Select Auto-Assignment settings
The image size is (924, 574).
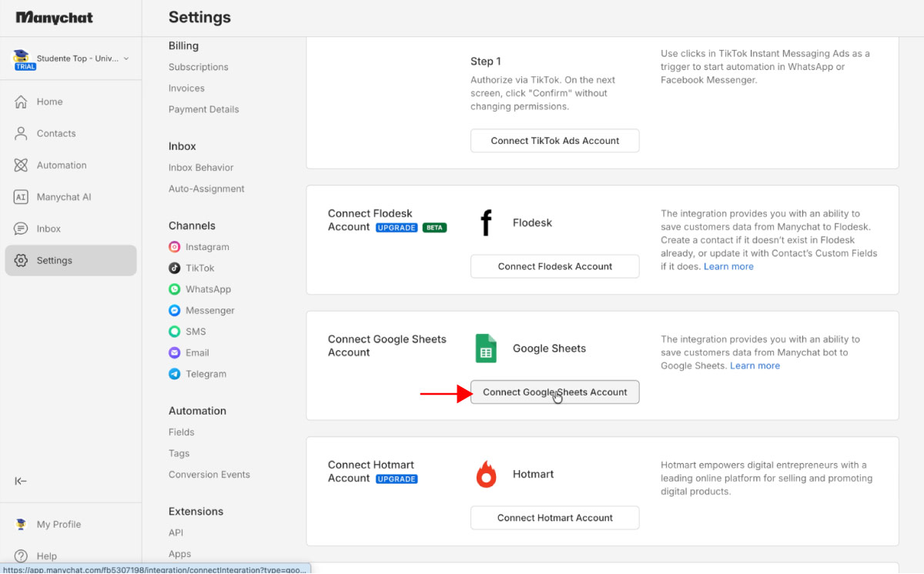click(206, 189)
